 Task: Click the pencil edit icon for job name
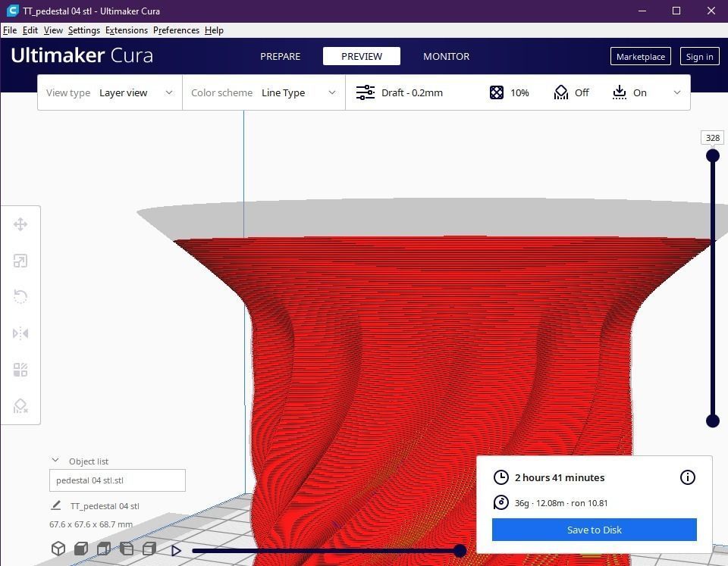pyautogui.click(x=55, y=505)
